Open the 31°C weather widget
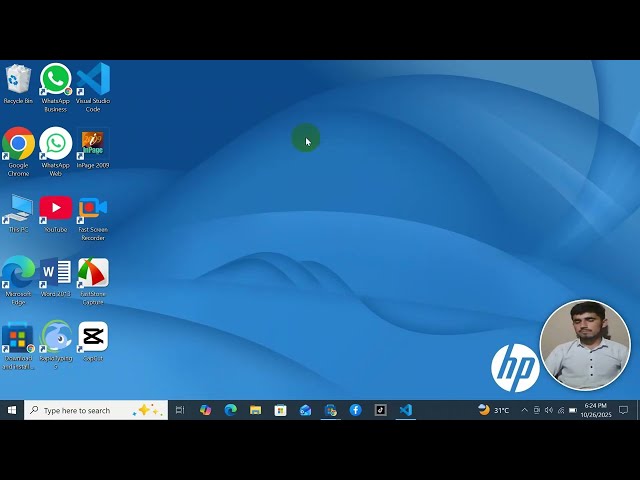 pyautogui.click(x=493, y=410)
